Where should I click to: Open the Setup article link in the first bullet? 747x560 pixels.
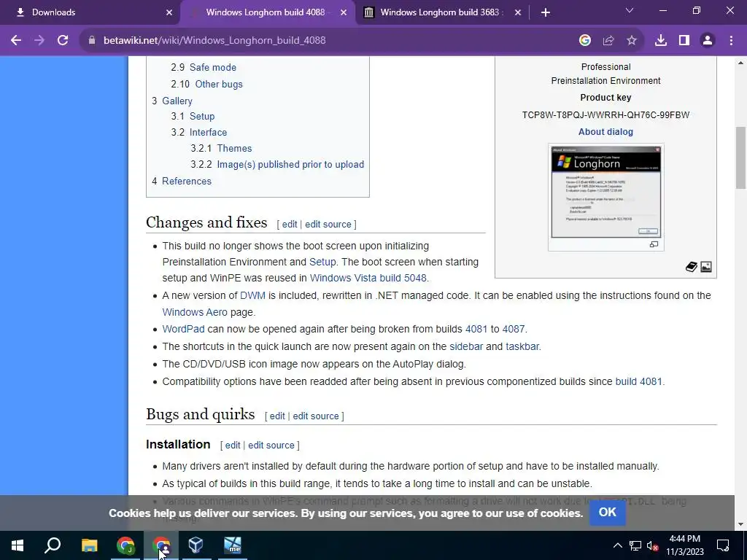pos(322,262)
